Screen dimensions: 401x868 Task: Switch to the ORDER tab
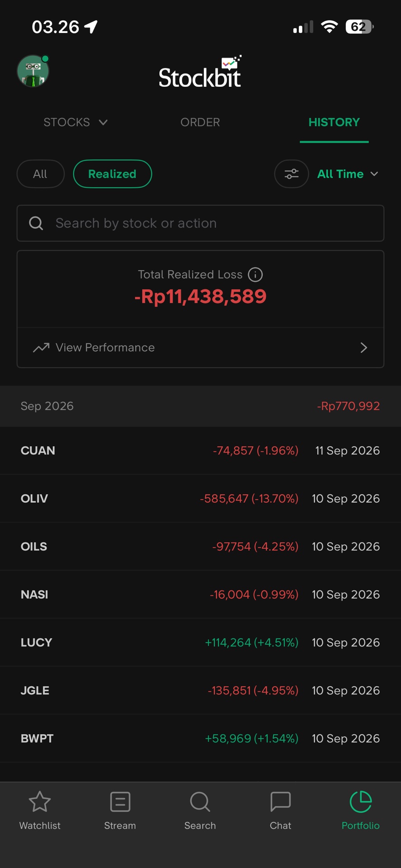point(200,122)
